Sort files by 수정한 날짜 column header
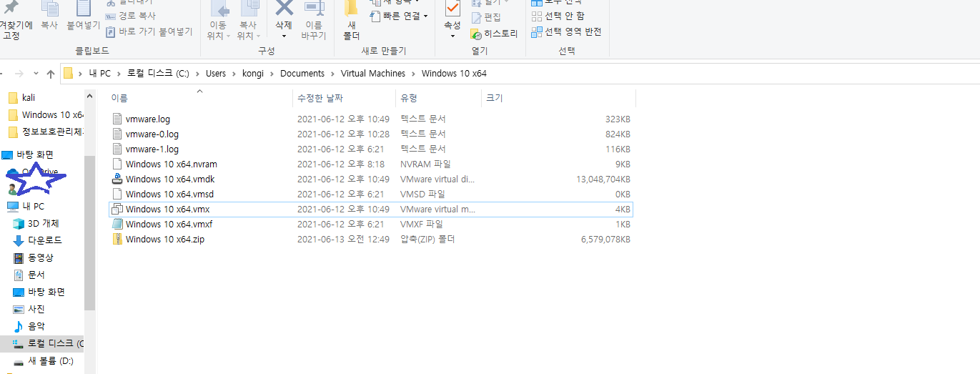The image size is (980, 374). (x=344, y=98)
